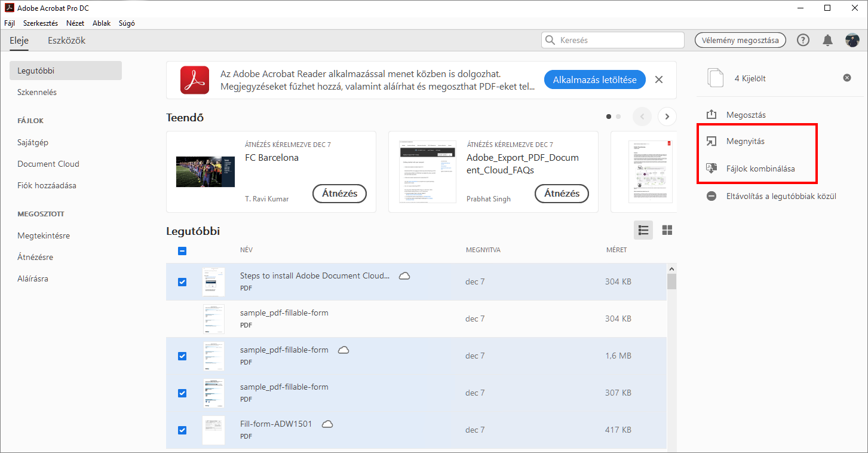Click the help question mark icon
The height and width of the screenshot is (453, 868).
coord(803,40)
